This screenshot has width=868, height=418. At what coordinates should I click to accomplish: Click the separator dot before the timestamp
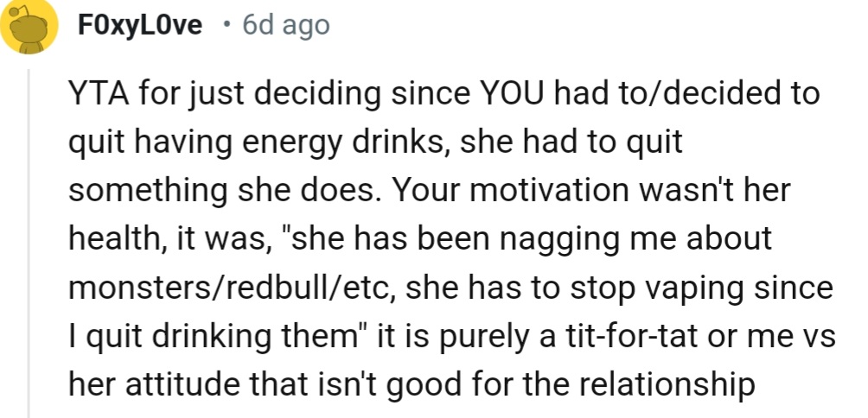[x=224, y=26]
